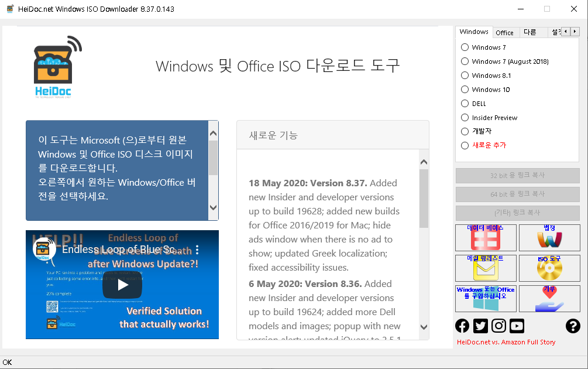Play the Endless Loop of Blue Screen video
Screen dimensions: 588x369
(x=122, y=285)
